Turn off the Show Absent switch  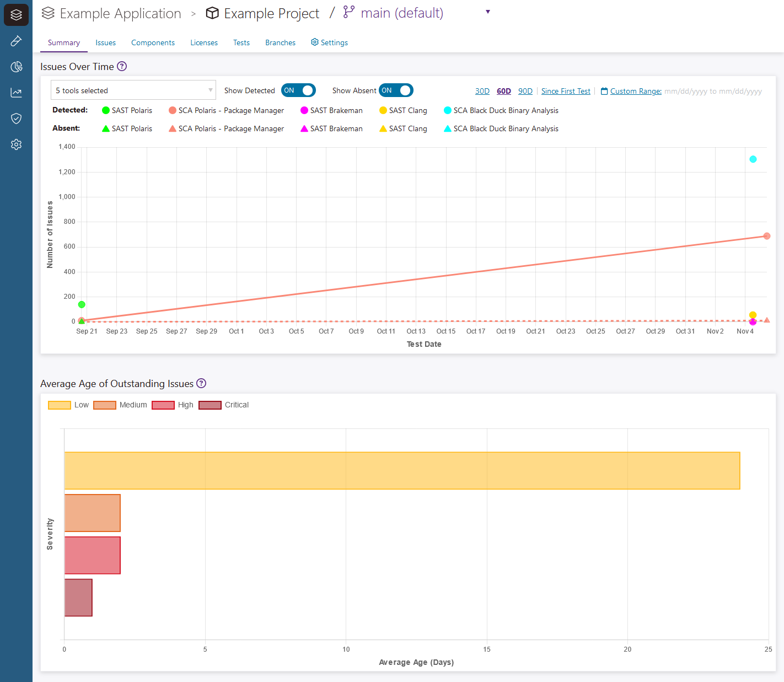396,90
